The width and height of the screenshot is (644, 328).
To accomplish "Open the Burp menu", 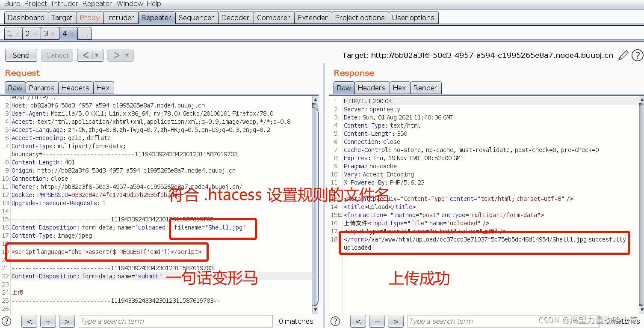I will 12,4.
